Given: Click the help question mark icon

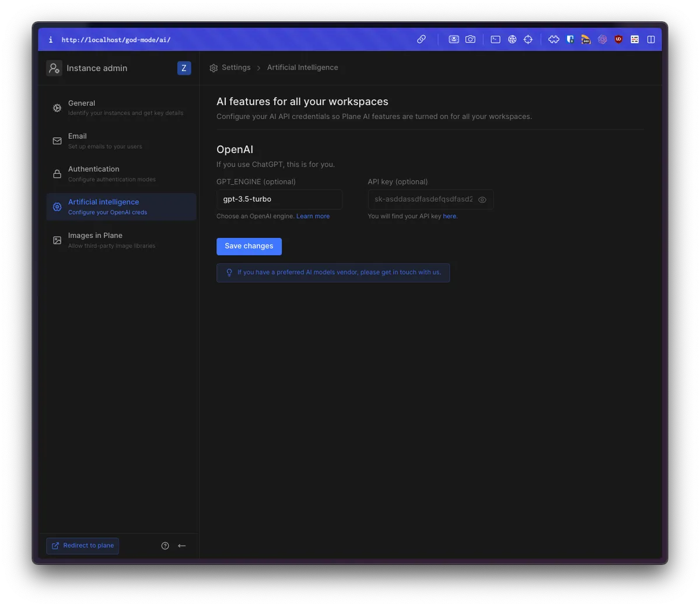Looking at the screenshot, I should [165, 546].
